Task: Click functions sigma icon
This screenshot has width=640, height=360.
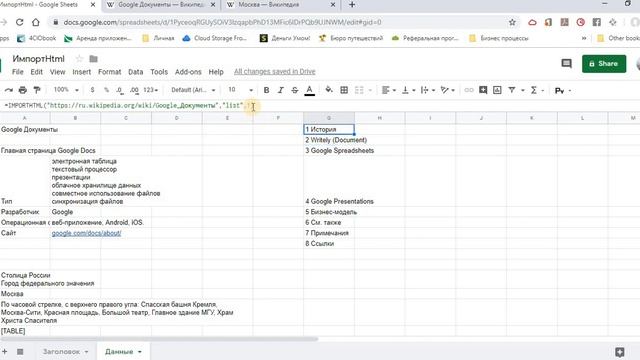Action: point(533,90)
